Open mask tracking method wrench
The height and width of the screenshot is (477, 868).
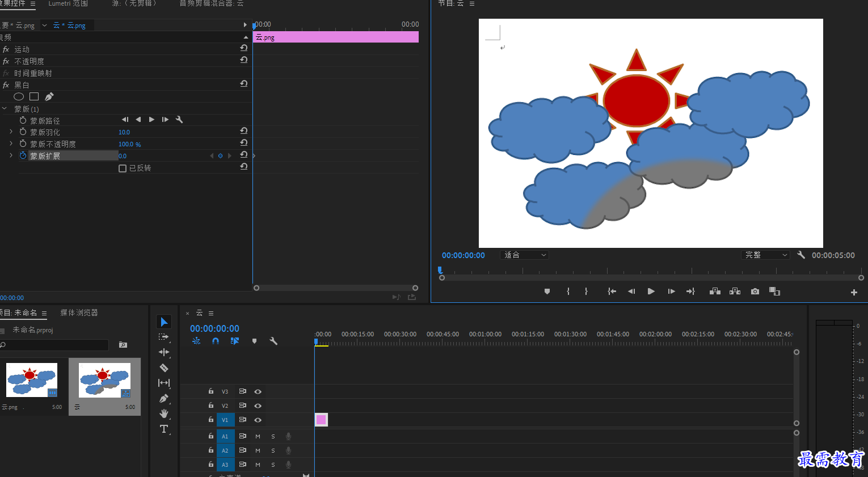point(179,120)
